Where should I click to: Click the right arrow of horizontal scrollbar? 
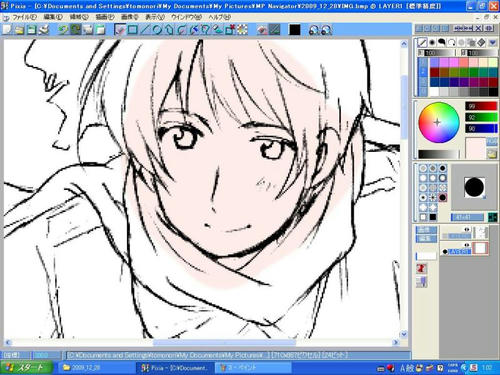(x=396, y=342)
